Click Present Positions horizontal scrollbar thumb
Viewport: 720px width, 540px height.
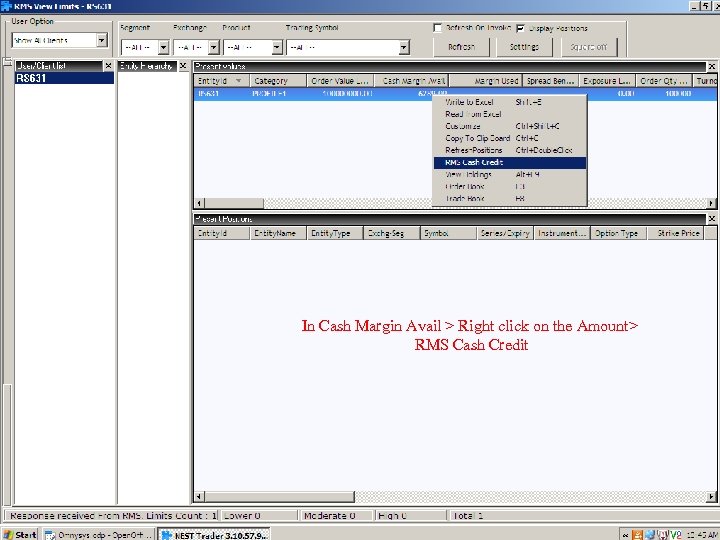pos(280,496)
